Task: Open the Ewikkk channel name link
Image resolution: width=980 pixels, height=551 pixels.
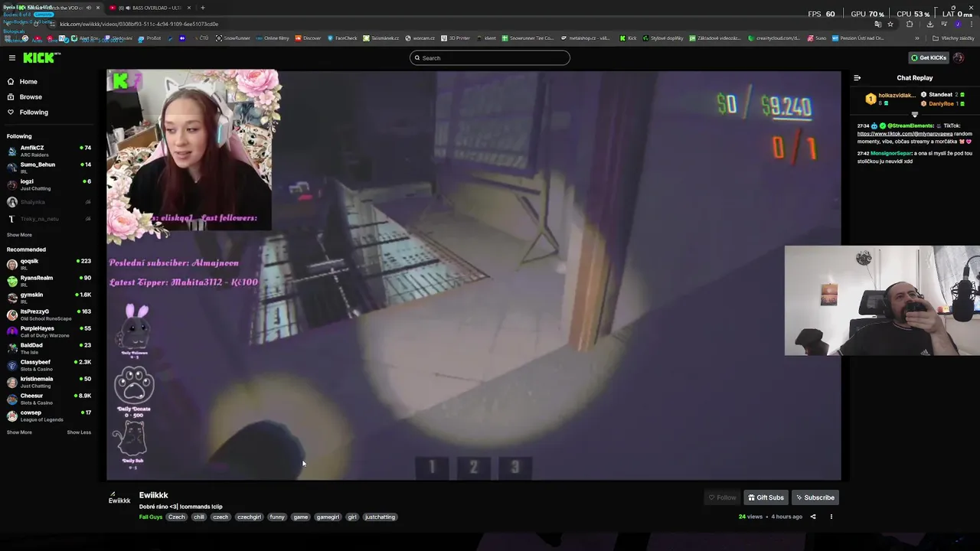Action: click(153, 495)
